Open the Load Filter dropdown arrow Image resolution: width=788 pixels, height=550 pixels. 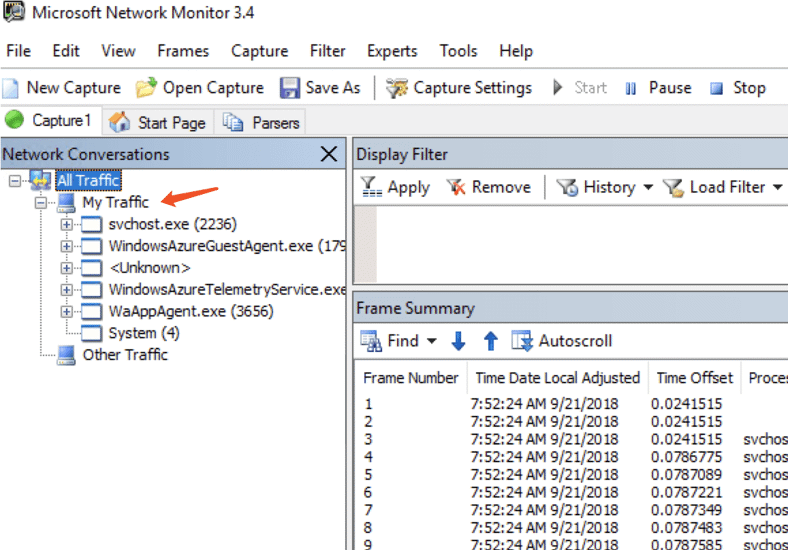tap(778, 188)
